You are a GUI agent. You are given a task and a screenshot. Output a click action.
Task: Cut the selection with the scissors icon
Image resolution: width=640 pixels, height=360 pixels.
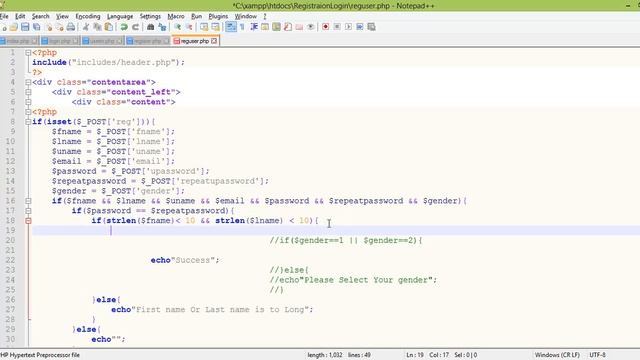(86, 27)
